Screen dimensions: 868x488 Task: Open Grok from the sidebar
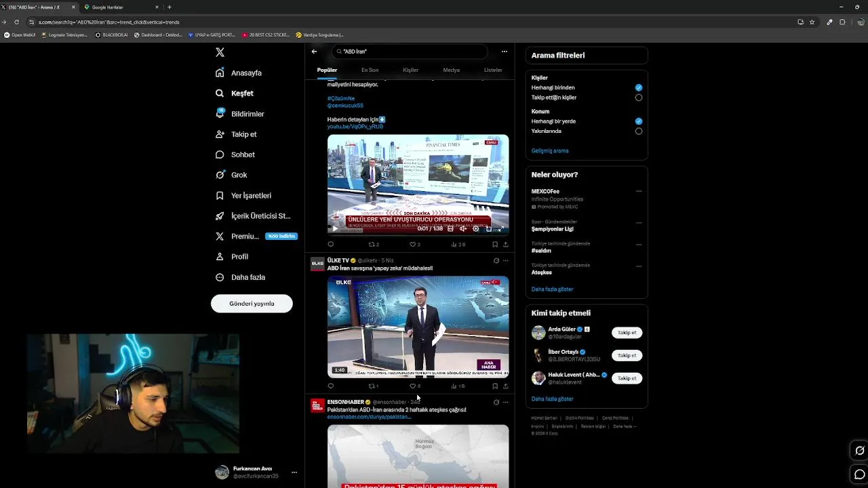tap(231, 175)
